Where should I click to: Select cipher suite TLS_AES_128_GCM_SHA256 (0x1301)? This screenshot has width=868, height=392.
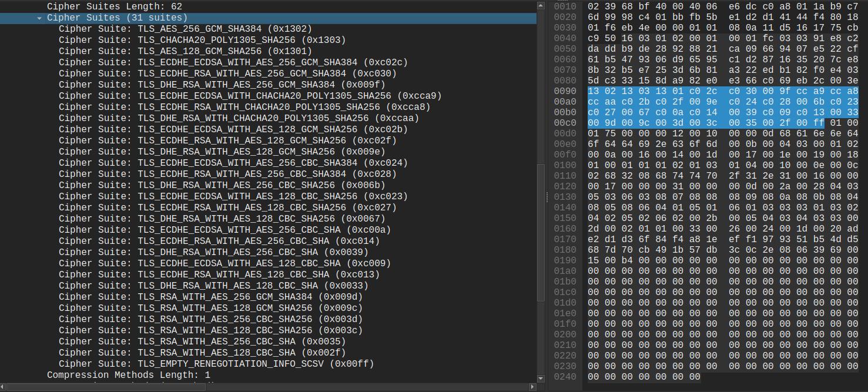(x=268, y=51)
